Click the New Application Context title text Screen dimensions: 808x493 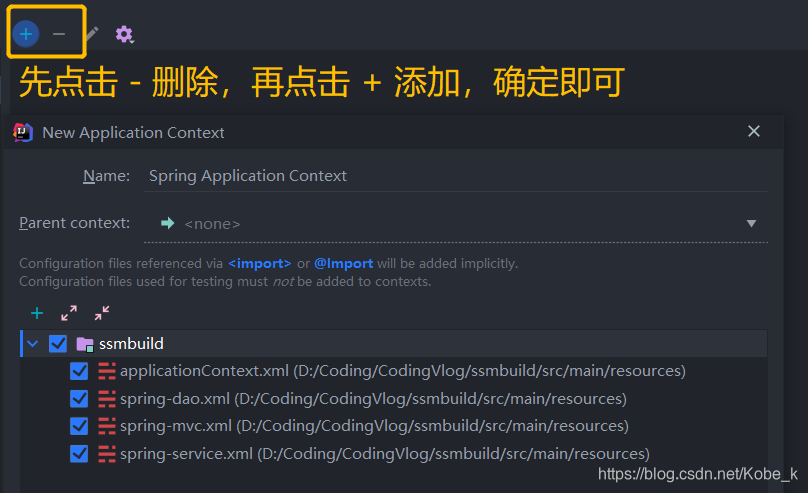pos(133,133)
